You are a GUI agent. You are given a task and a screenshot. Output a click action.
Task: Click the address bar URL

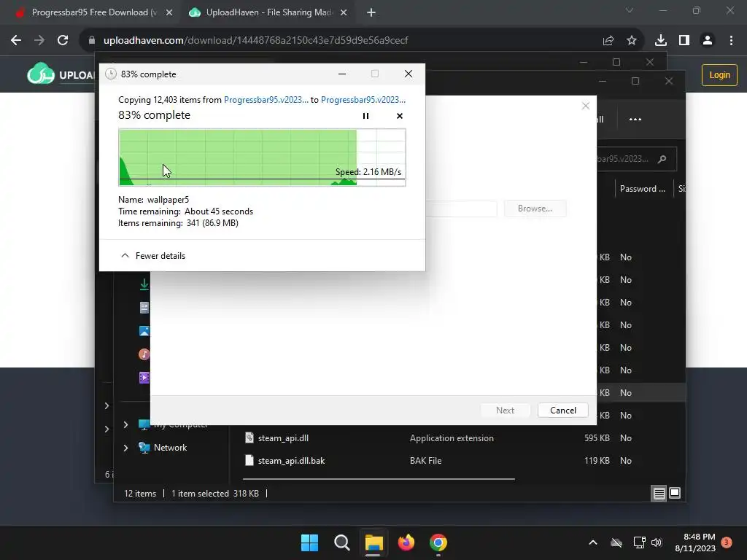(255, 41)
